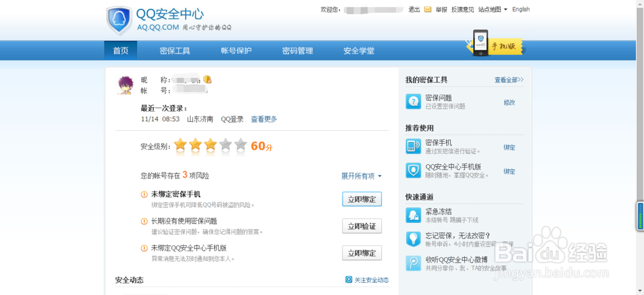This screenshot has width=644, height=295.
Task: Click 立即绑定 button for QQ安全中心手机版
Action: (362, 253)
